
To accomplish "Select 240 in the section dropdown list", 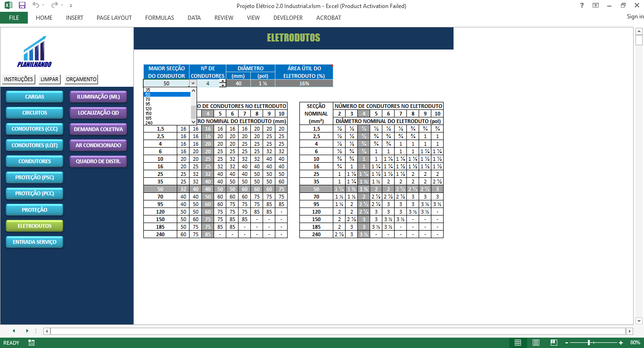I will (x=167, y=123).
